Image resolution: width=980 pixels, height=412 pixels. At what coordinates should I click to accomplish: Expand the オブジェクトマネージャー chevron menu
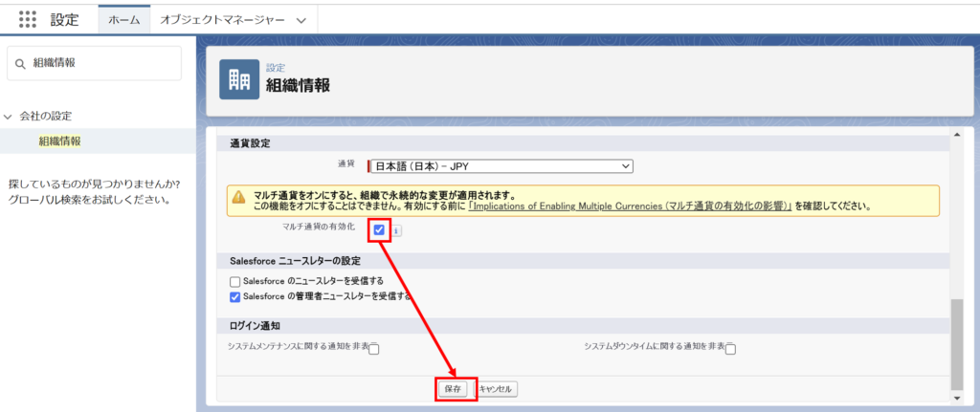301,20
